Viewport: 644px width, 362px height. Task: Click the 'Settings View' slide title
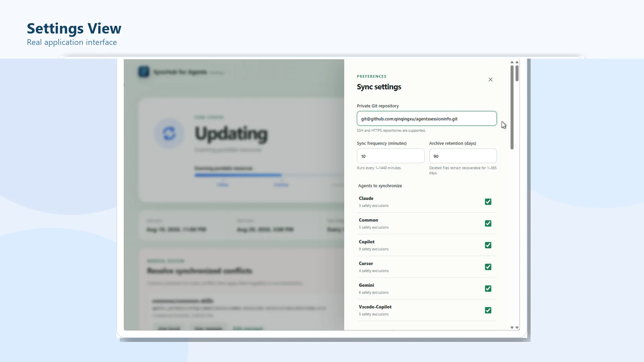tap(74, 28)
